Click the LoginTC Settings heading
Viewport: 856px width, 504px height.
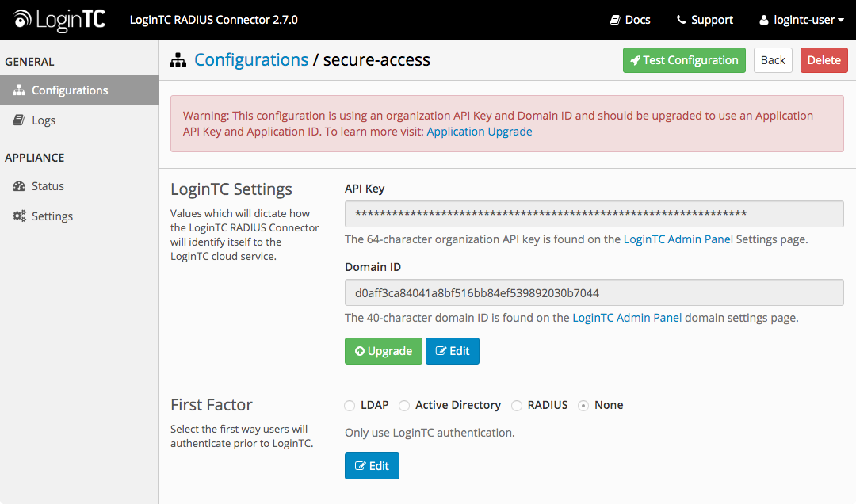(231, 189)
